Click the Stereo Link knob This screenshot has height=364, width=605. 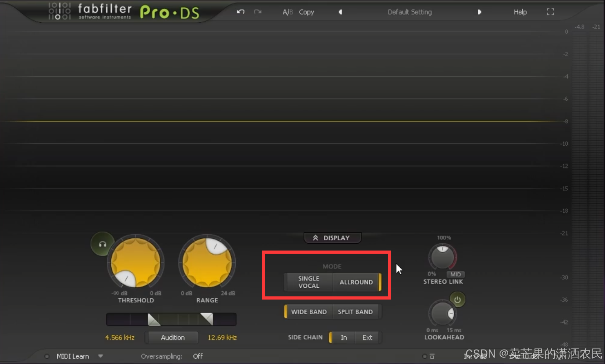click(442, 257)
